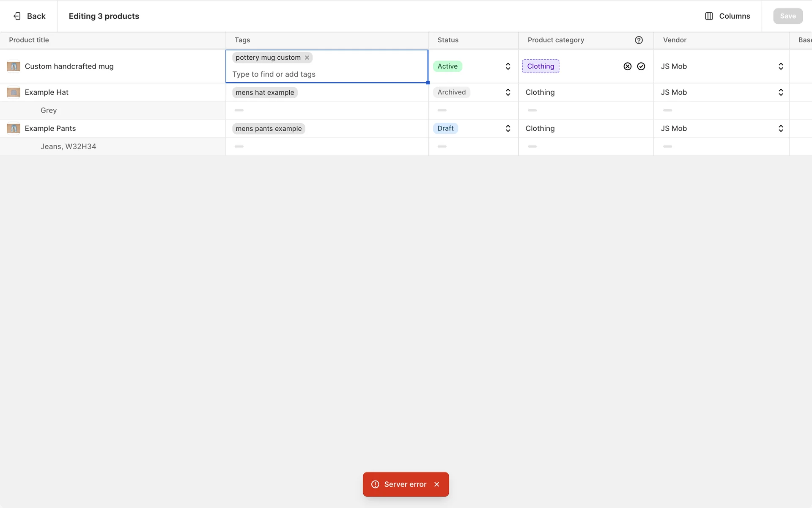Accept the suggested Clothing category
812x508 pixels.
(641, 66)
